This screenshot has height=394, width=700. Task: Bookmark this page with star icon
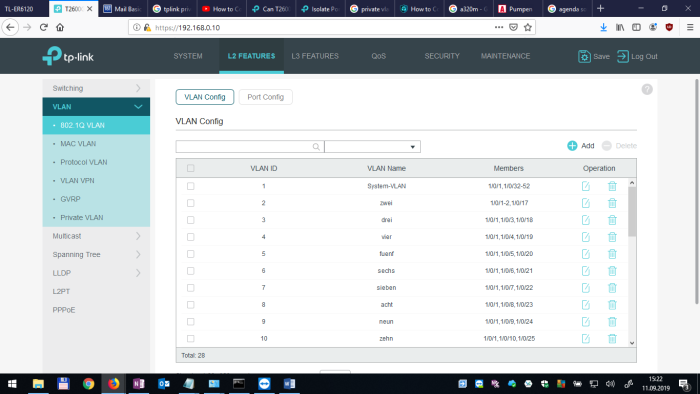coord(528,28)
